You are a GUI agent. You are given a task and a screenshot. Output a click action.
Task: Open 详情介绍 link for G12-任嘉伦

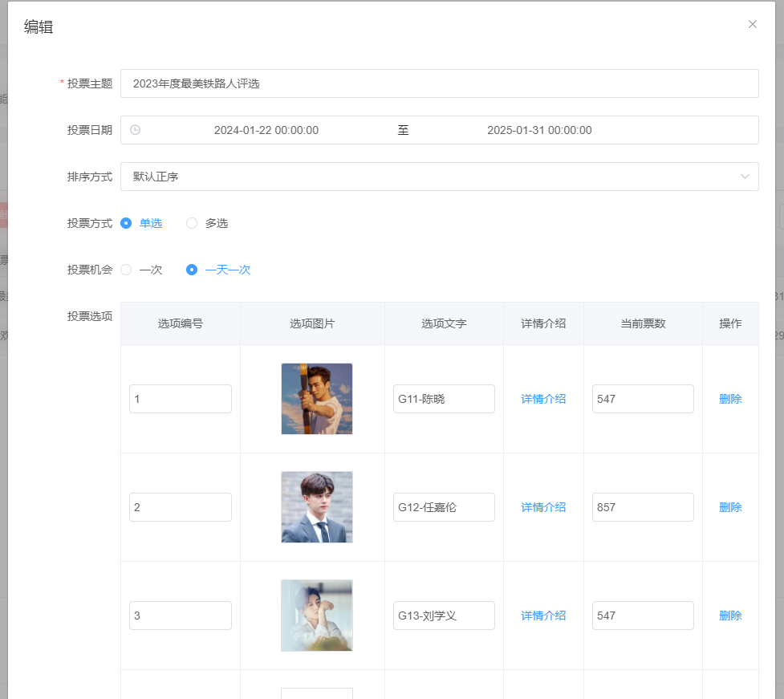543,507
